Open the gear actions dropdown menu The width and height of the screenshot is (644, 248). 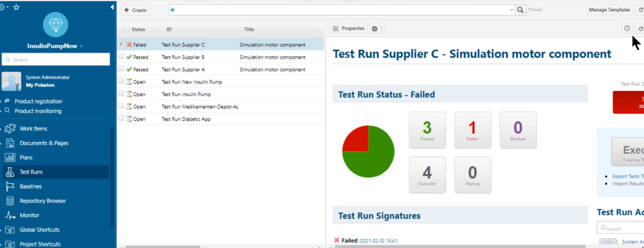(377, 29)
